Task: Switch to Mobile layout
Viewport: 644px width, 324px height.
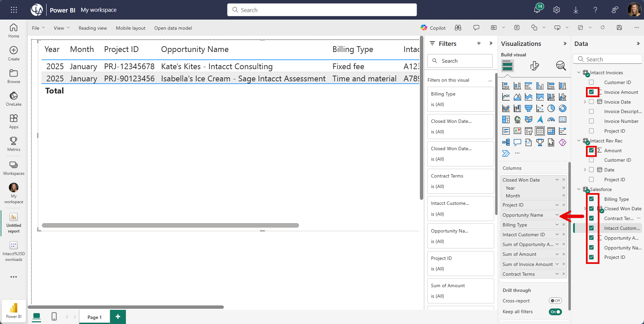Action: [x=130, y=28]
